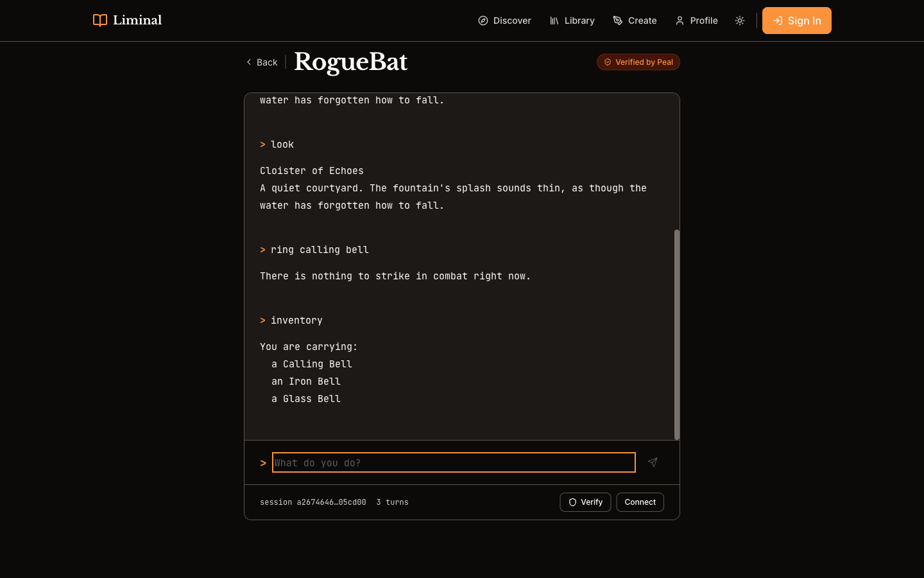
Task: Click the Liminal open-book logo icon
Action: tap(99, 21)
